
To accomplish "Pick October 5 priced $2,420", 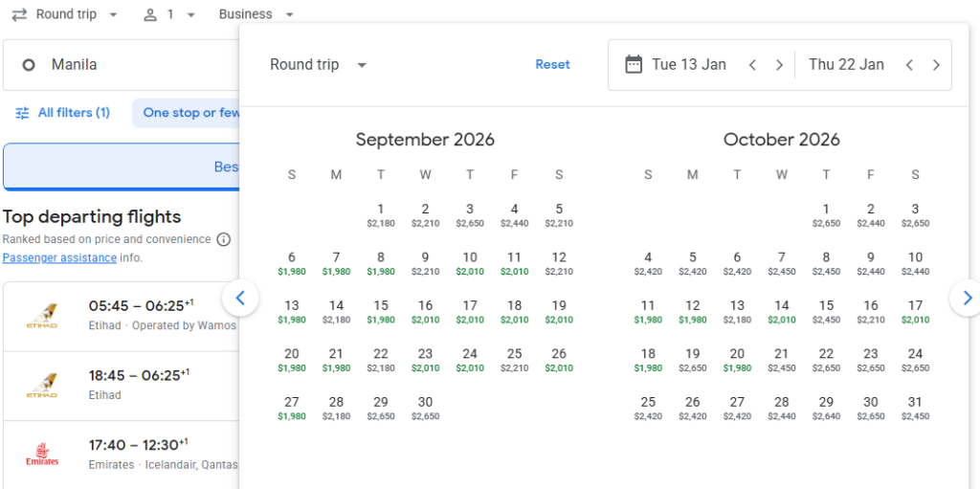I will pyautogui.click(x=693, y=263).
